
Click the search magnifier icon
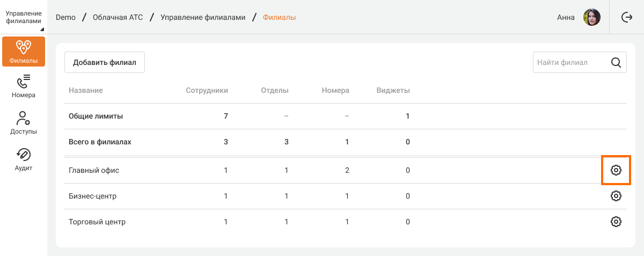(616, 62)
